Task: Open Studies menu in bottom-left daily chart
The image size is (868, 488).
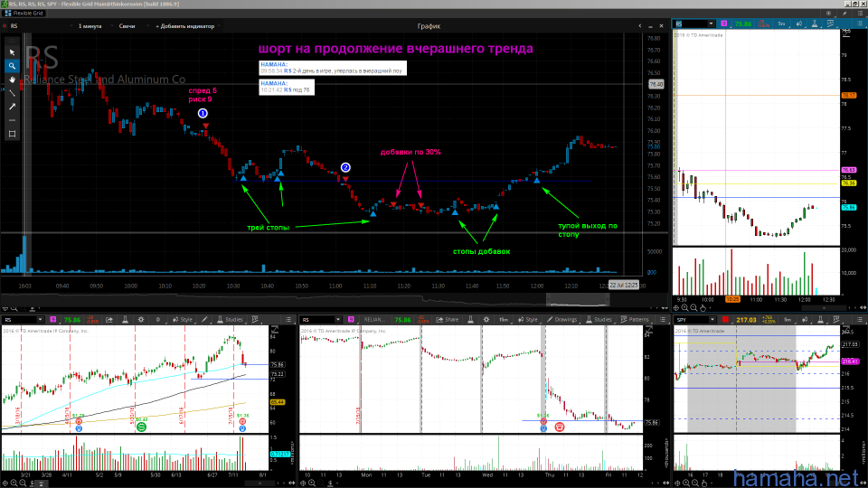Action: coord(230,320)
